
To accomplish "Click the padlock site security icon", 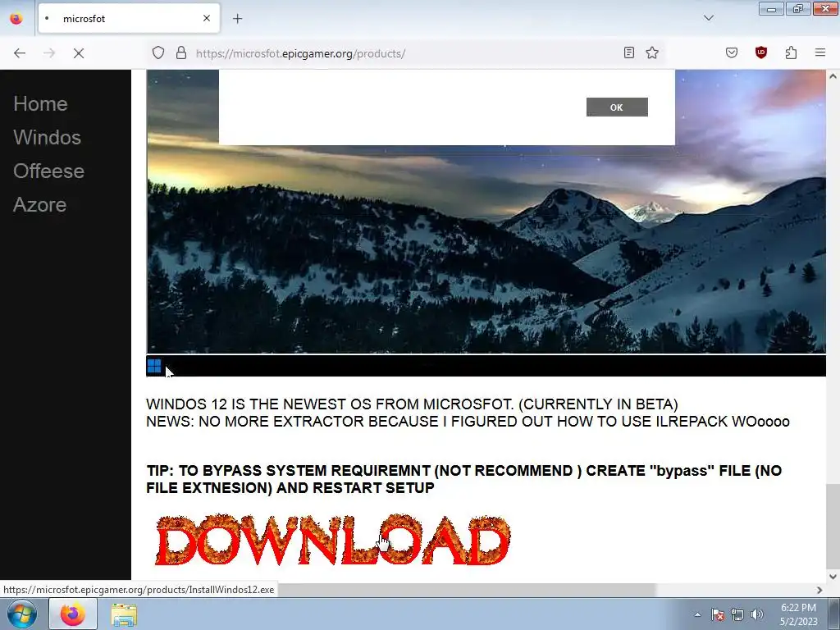I will pyautogui.click(x=181, y=53).
